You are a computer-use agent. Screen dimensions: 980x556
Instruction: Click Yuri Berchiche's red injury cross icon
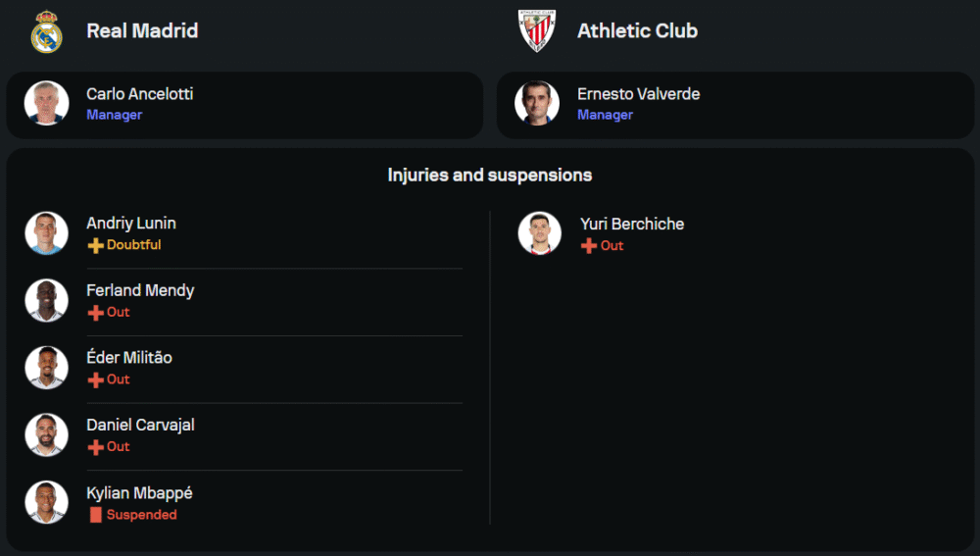(589, 246)
